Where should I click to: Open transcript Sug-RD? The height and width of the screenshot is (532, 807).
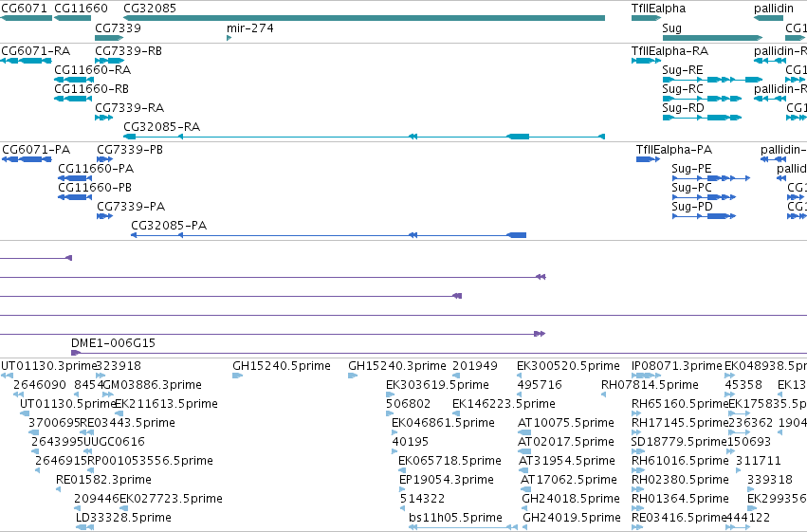683,107
